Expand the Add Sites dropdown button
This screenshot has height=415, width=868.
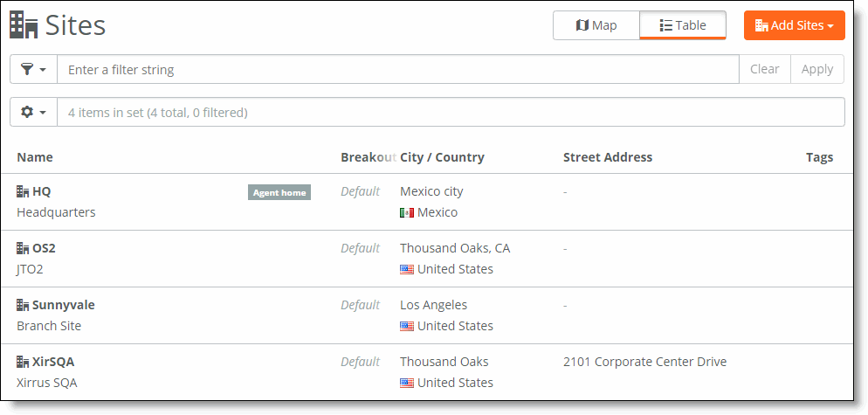795,25
